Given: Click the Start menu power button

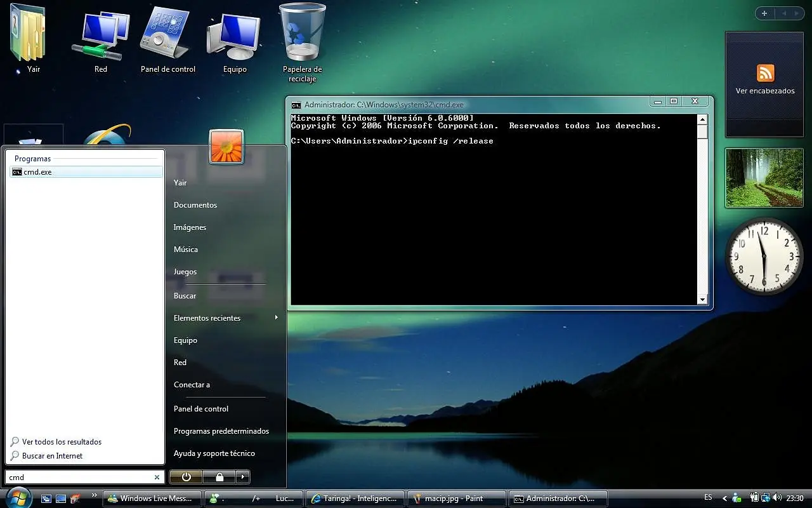Looking at the screenshot, I should coord(186,477).
